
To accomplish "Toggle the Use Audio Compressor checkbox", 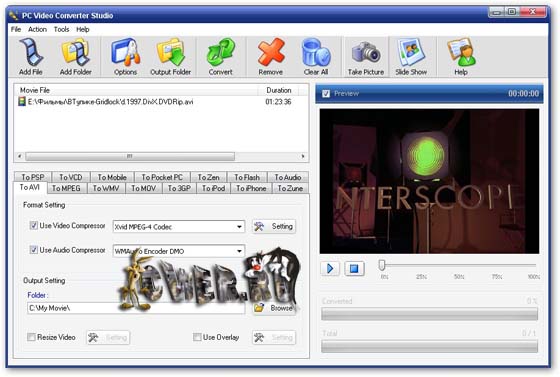I will click(34, 250).
